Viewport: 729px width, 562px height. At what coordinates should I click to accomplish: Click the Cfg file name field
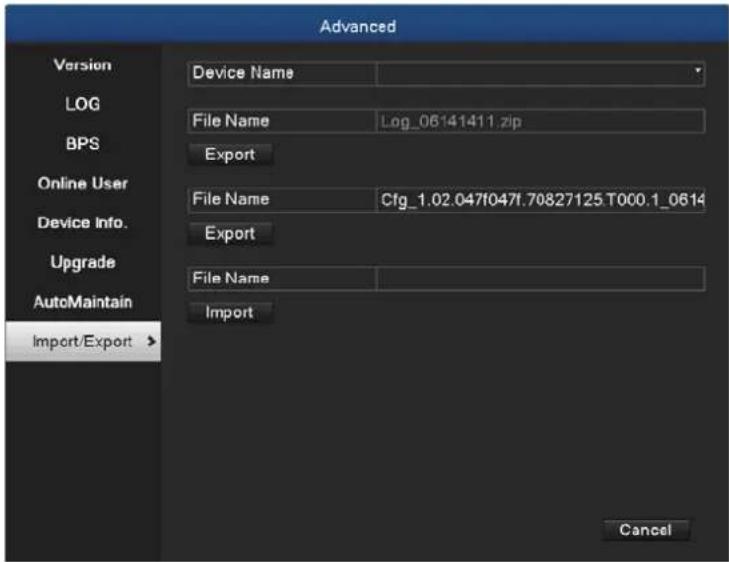point(540,200)
